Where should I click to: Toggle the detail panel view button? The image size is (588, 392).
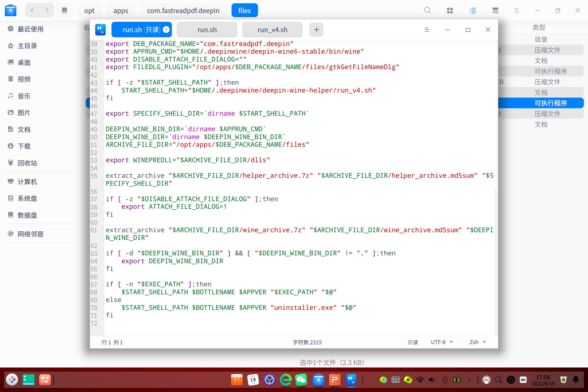(495, 11)
